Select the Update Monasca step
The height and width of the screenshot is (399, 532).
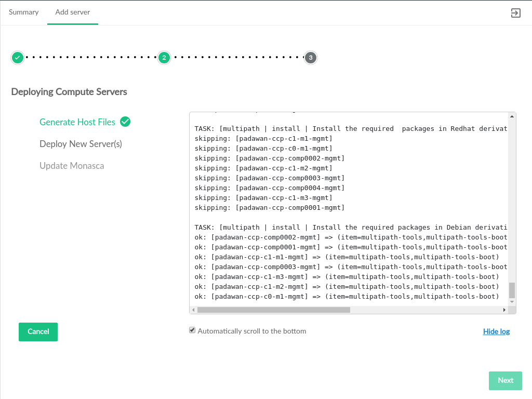tap(72, 166)
